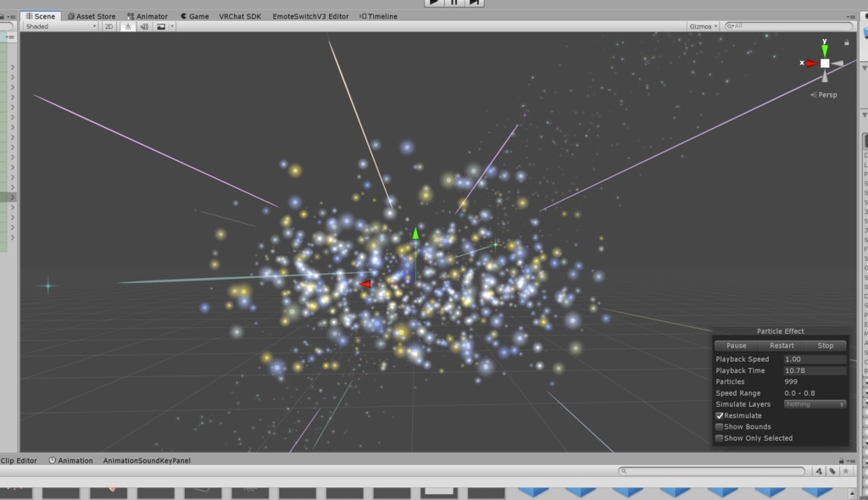Open scene effects dropdown arrow
This screenshot has height=500, width=868.
point(172,26)
